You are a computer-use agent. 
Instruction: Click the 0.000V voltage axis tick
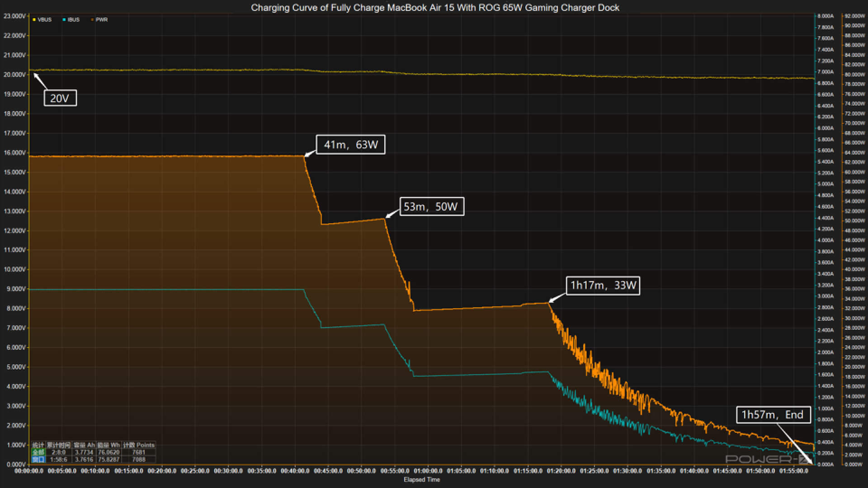click(x=16, y=465)
